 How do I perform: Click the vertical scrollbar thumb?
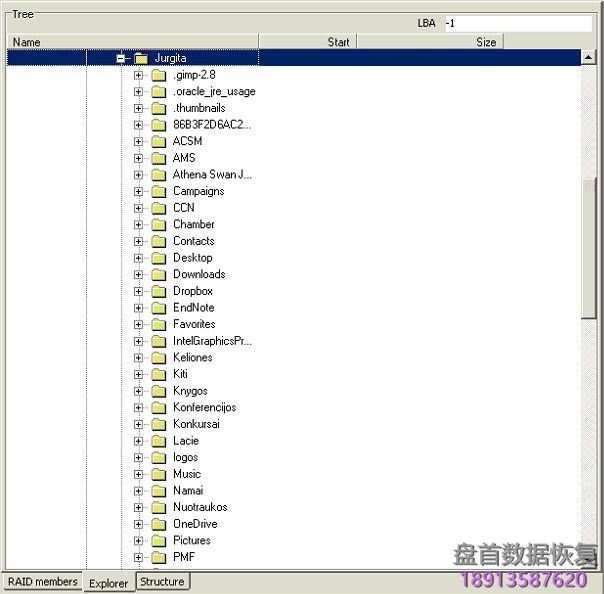(589, 248)
